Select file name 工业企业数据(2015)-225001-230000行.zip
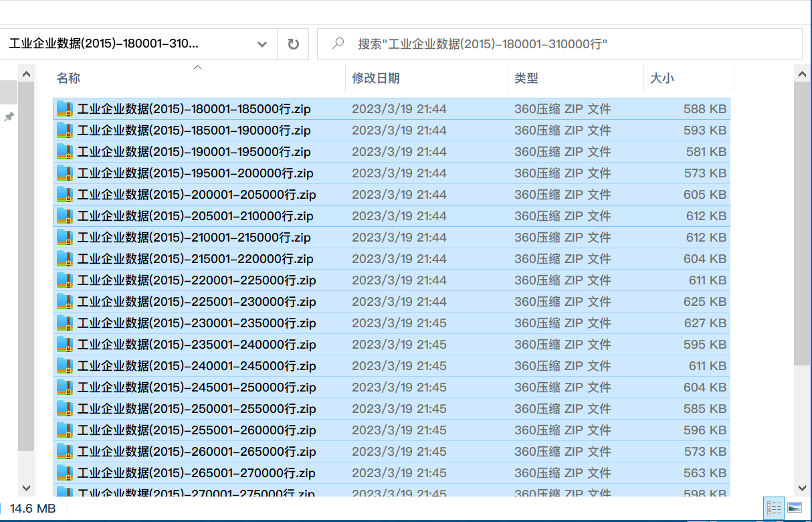This screenshot has width=812, height=522. pyautogui.click(x=197, y=302)
